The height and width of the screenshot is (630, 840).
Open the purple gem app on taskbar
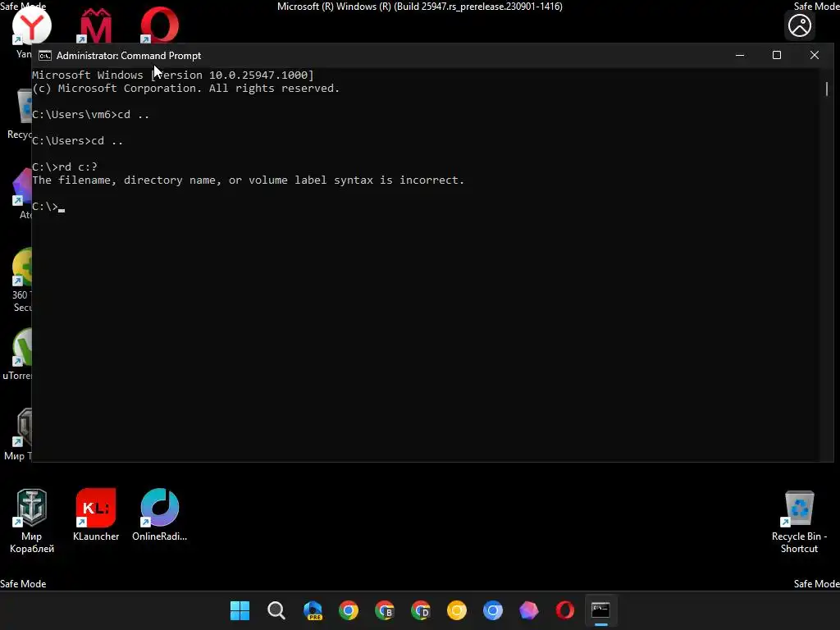(x=529, y=610)
